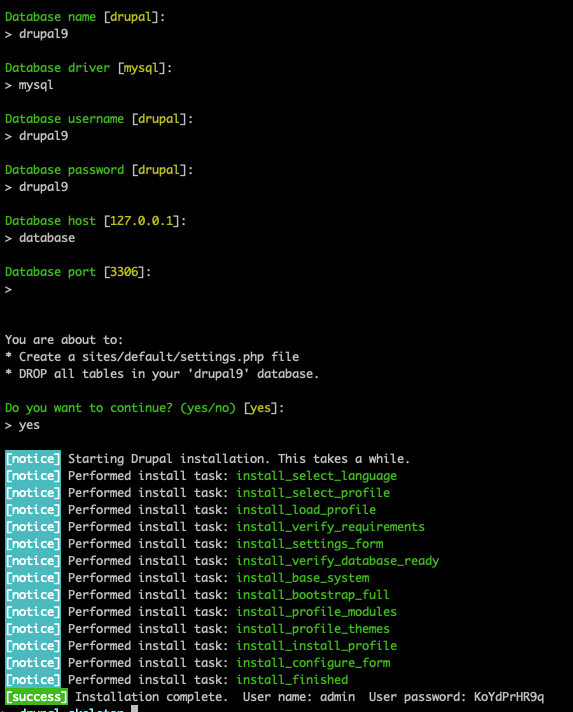Image resolution: width=573 pixels, height=712 pixels.
Task: Click the [notice] label beside install_finished
Action: click(x=33, y=680)
